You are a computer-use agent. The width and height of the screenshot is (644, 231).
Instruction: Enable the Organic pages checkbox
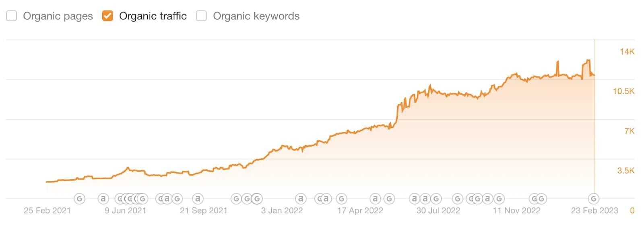[12, 16]
